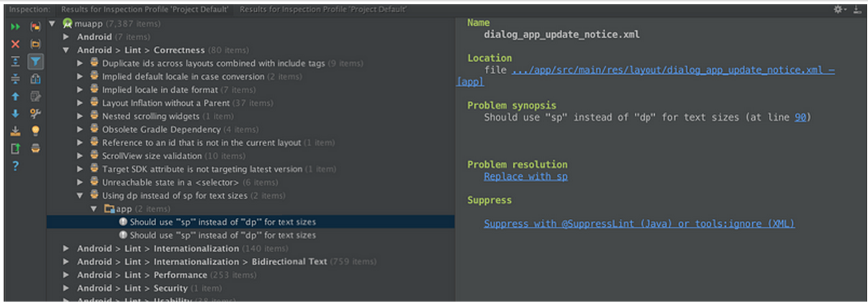Click Suppress with @SuppressLint link
This screenshot has height=303, width=868.
[x=639, y=224]
